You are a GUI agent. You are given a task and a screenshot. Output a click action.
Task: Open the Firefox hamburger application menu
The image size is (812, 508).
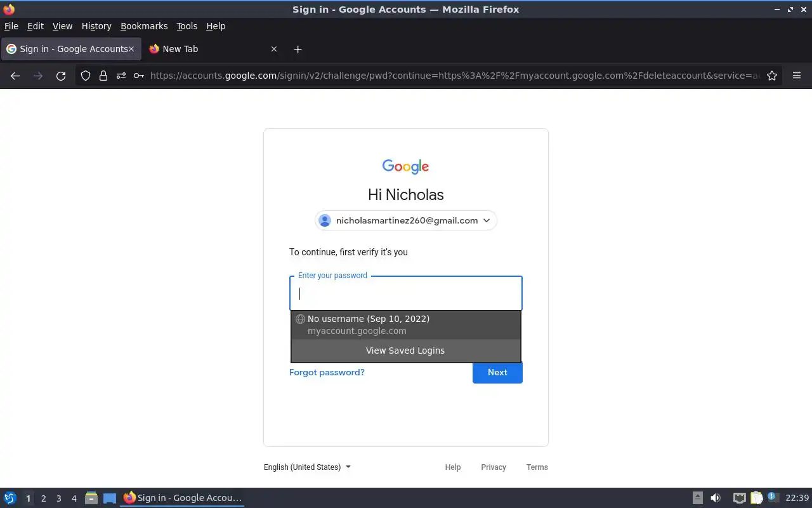click(797, 76)
